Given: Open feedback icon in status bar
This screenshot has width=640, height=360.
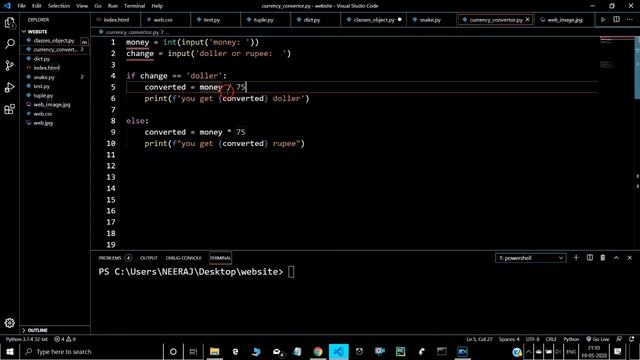Looking at the screenshot, I should (619, 339).
